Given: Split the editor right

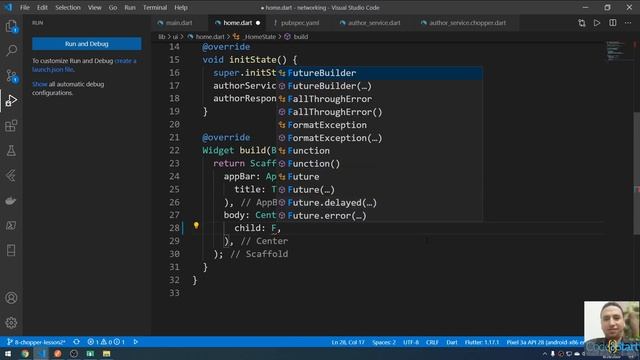Looking at the screenshot, I should pos(613,23).
